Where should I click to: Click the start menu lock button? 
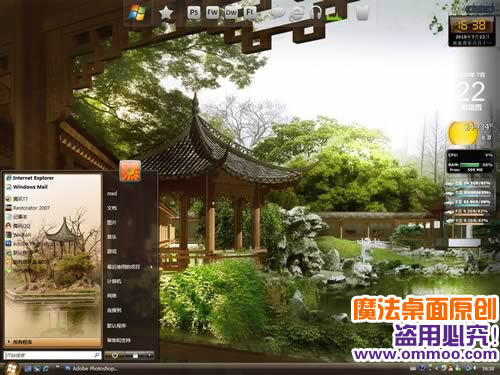tap(135, 355)
